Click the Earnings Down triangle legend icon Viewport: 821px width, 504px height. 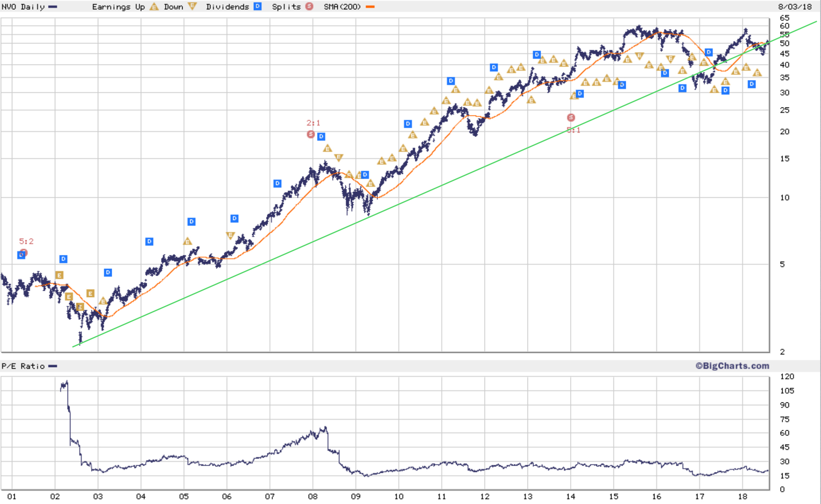[x=192, y=6]
